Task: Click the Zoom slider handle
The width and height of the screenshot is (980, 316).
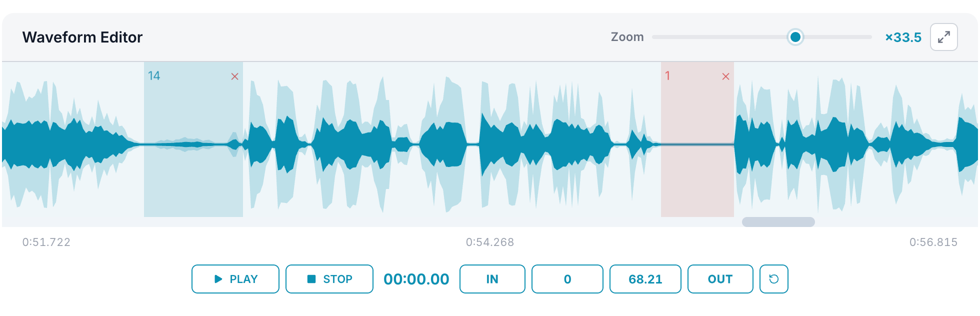Action: coord(795,37)
